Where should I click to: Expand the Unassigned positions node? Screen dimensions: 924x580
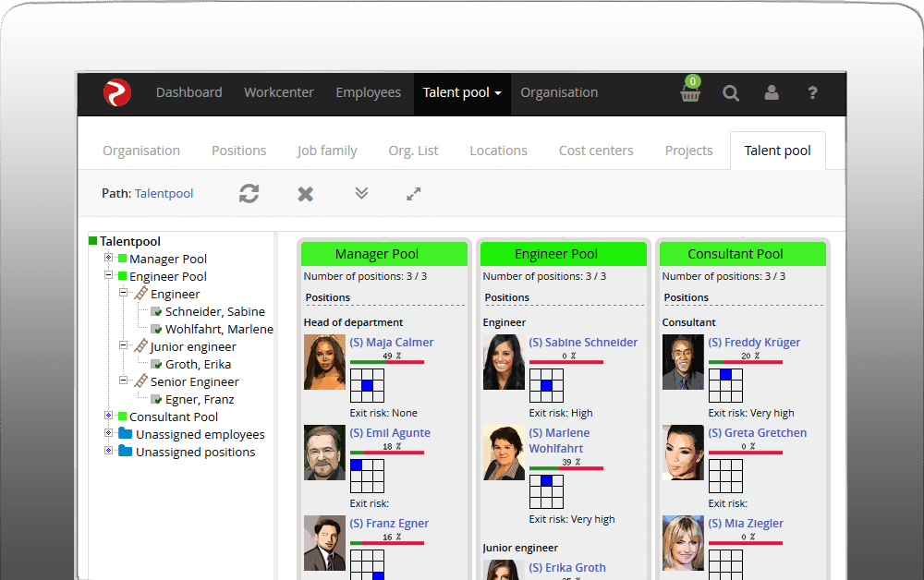pos(108,451)
